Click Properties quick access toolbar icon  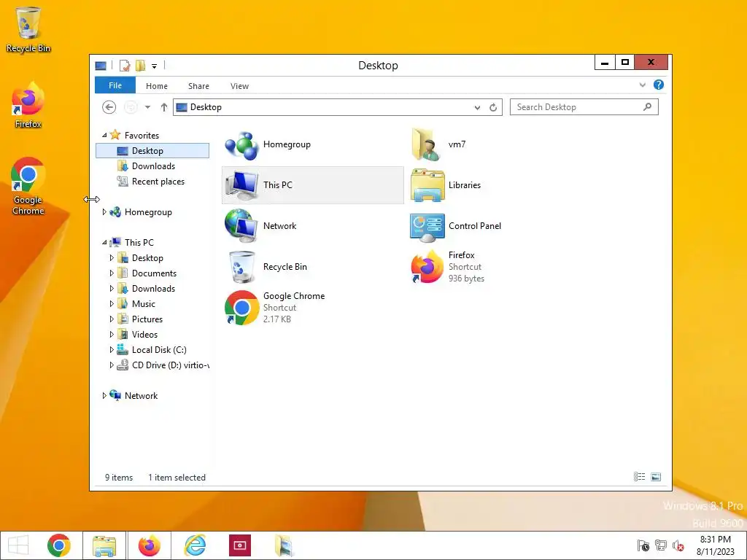(125, 66)
